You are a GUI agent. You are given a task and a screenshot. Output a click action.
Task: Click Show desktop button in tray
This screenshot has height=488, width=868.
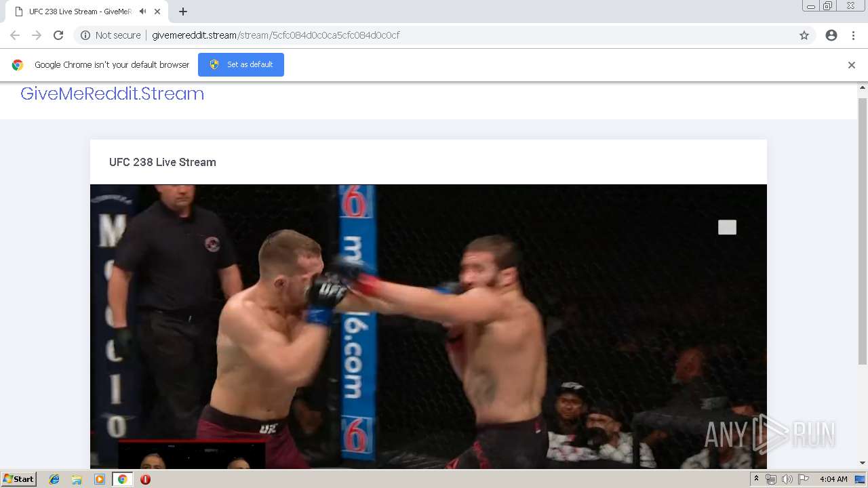click(x=860, y=479)
